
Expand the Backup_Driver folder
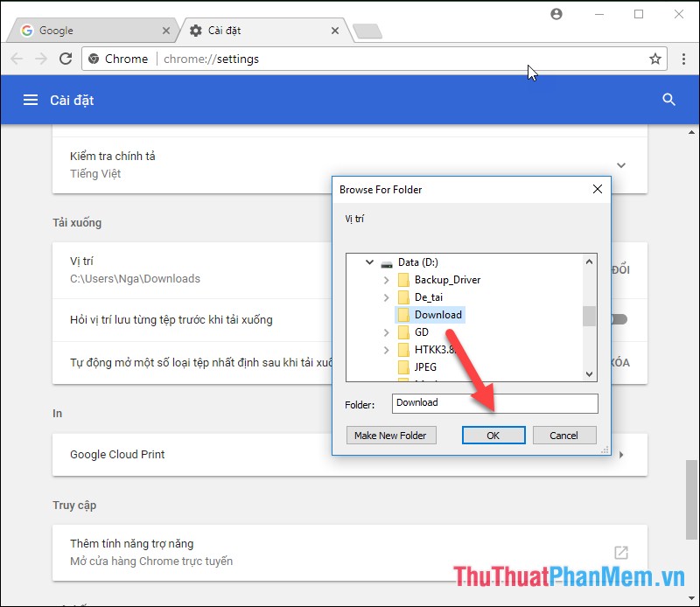(386, 279)
